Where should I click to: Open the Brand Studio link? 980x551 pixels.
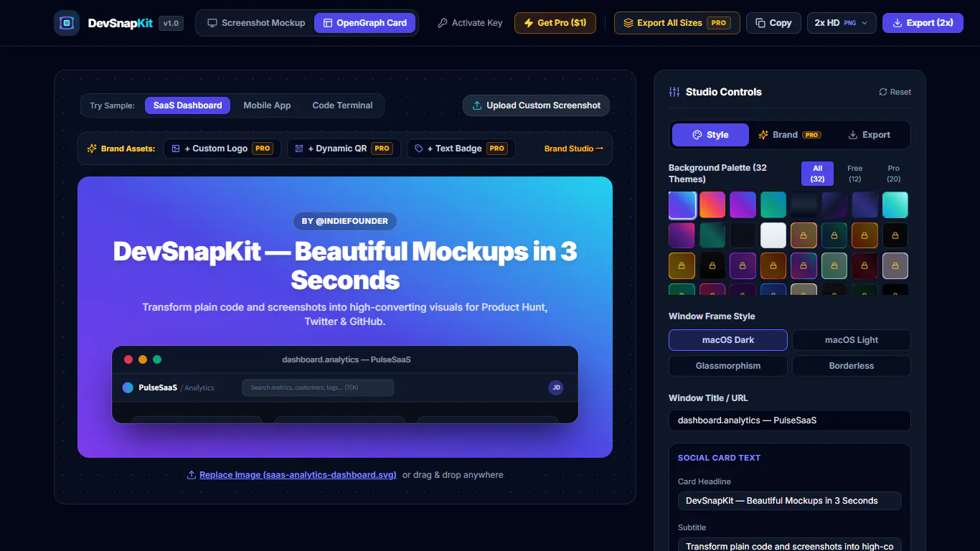[x=574, y=149]
